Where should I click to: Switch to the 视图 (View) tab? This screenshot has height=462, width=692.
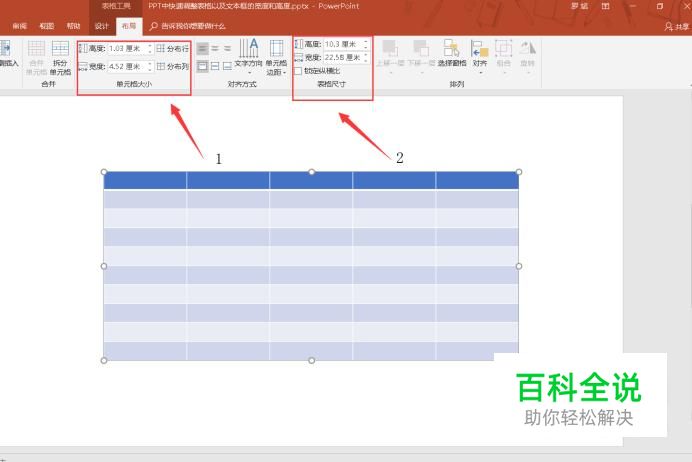(46, 26)
